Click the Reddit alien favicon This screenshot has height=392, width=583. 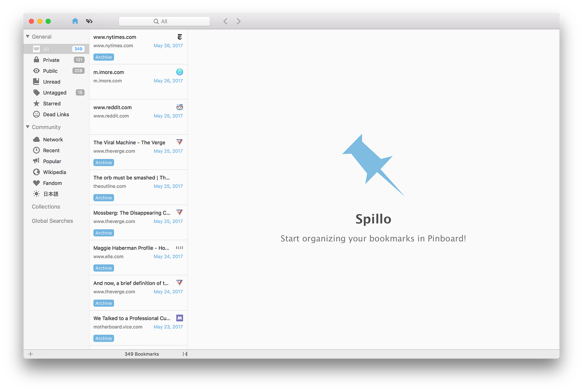point(179,107)
